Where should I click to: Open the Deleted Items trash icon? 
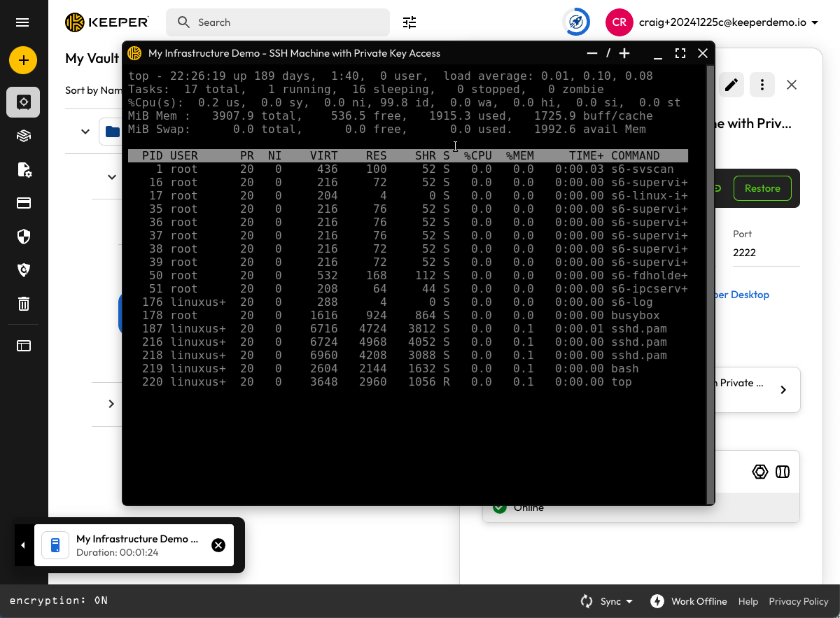pyautogui.click(x=24, y=303)
